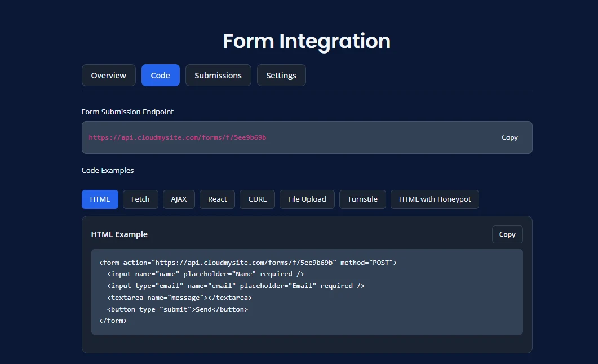Copy the form submission endpoint URL
Viewport: 598px width, 364px height.
pos(509,137)
